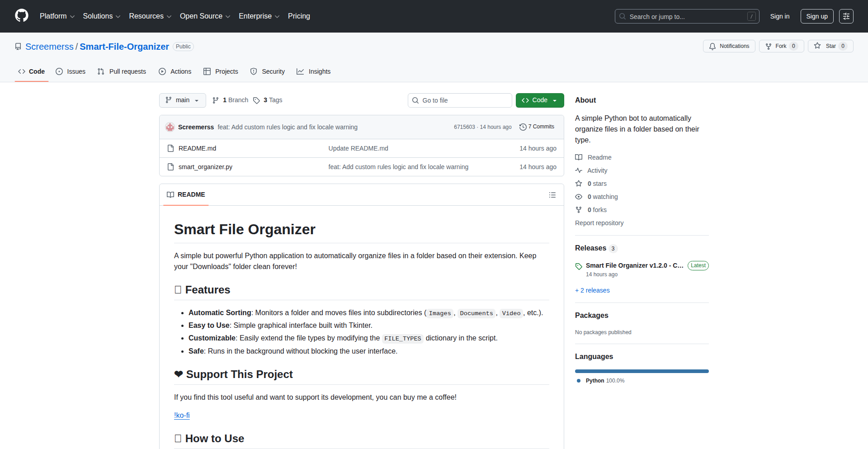Click the Notifications bell button
This screenshot has height=449, width=868.
[729, 46]
